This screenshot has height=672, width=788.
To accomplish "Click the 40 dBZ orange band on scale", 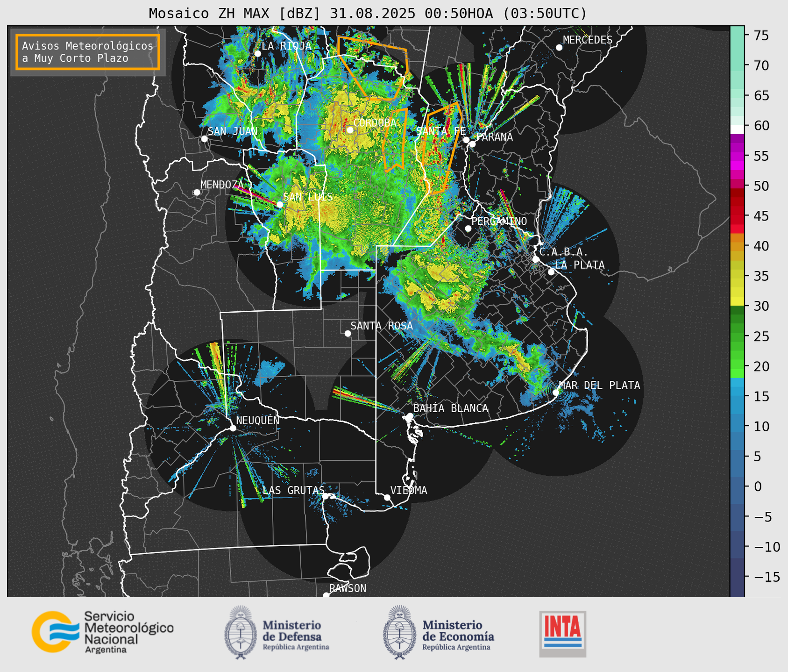I will point(737,246).
